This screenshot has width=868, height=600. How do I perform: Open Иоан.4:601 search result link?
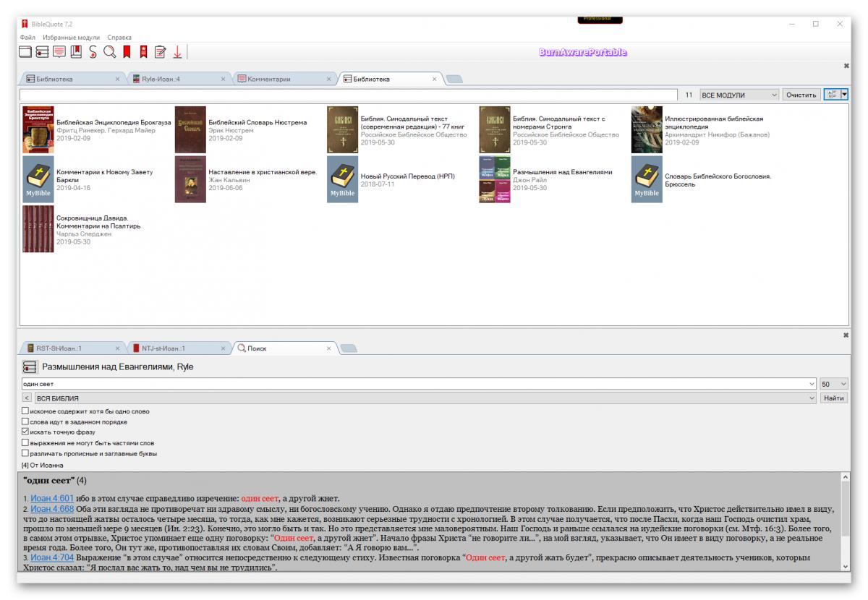pos(52,499)
